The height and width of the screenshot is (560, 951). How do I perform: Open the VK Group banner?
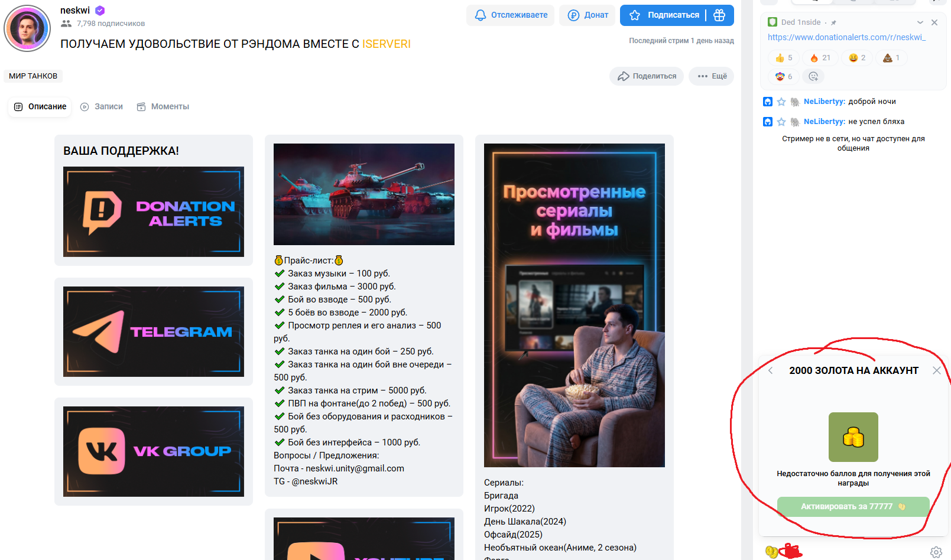pyautogui.click(x=154, y=452)
